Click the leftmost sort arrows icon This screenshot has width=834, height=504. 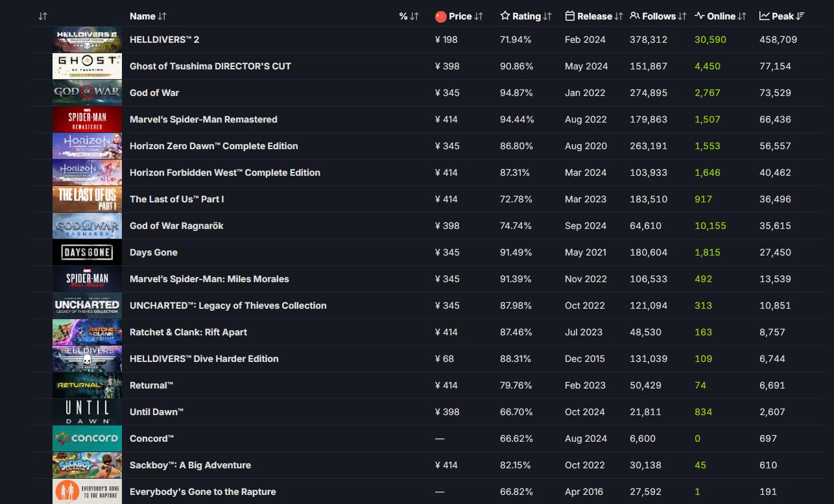pyautogui.click(x=43, y=16)
